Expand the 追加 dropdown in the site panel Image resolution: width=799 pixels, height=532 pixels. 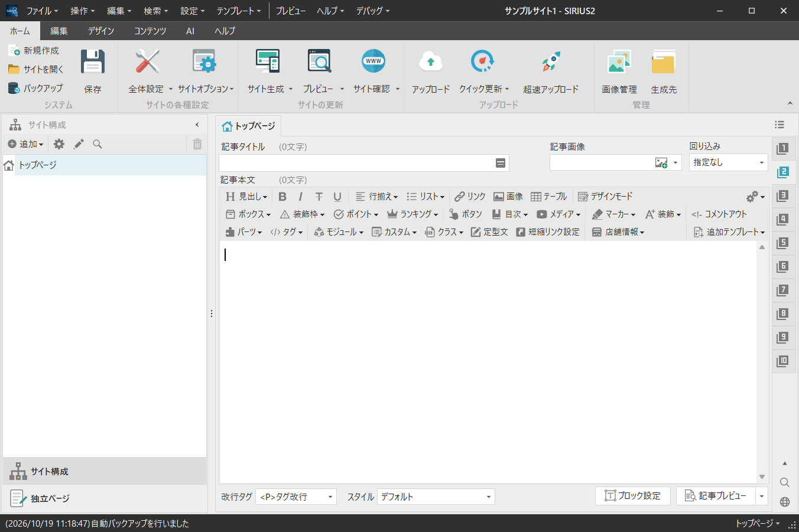(x=25, y=144)
